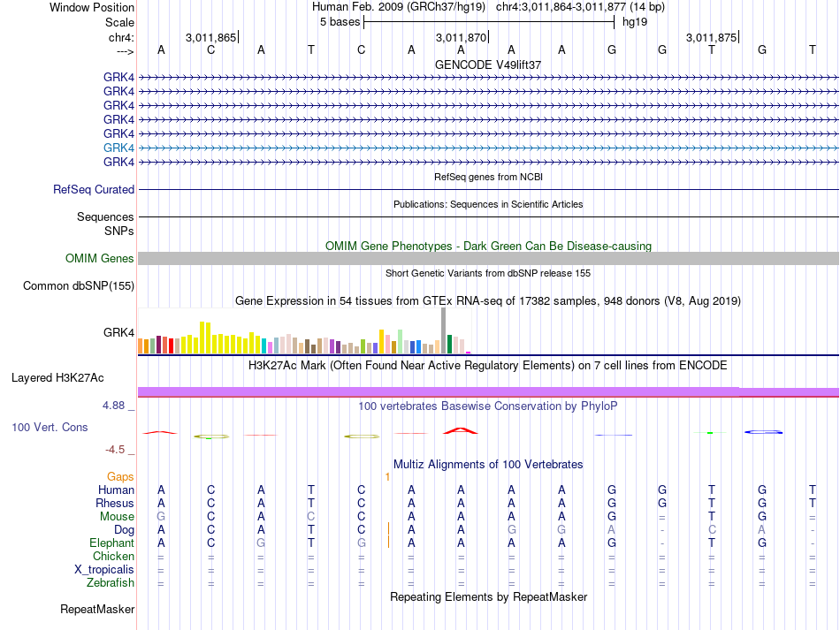Click the 5 bases scale bar
Image resolution: width=840 pixels, height=630 pixels.
[x=489, y=22]
